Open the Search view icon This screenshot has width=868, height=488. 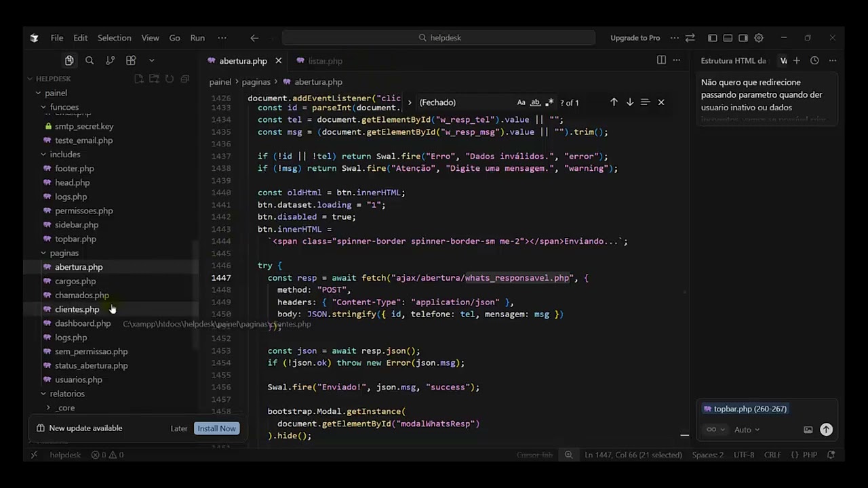pyautogui.click(x=90, y=61)
